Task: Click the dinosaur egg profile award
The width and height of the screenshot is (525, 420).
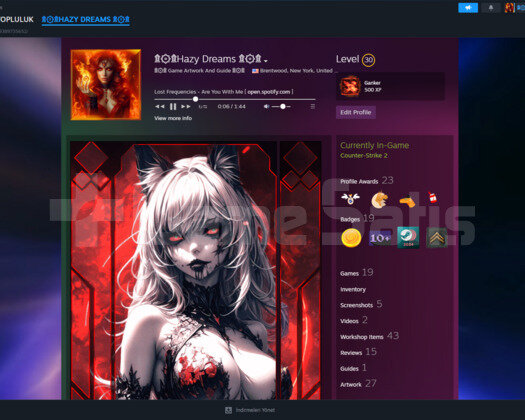Action: [x=379, y=200]
